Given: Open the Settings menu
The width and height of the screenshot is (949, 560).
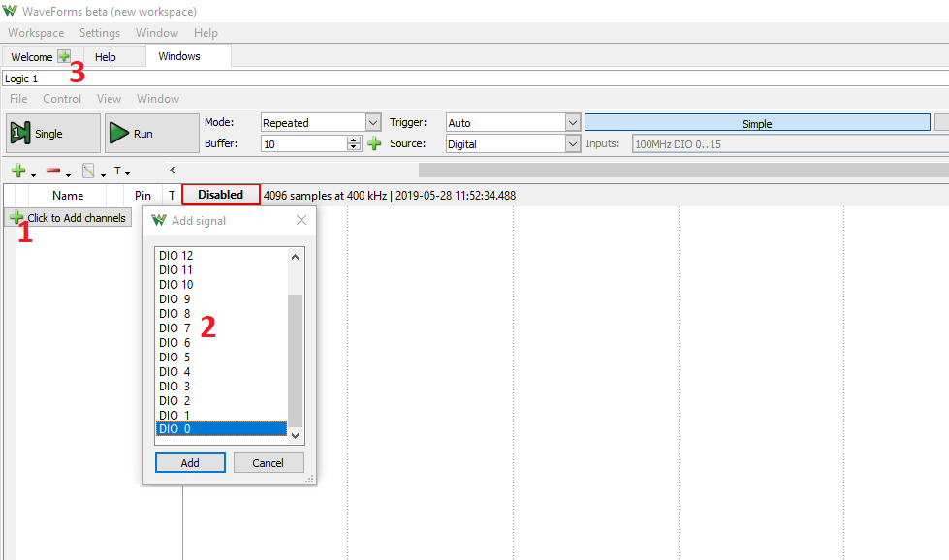Looking at the screenshot, I should coord(100,33).
